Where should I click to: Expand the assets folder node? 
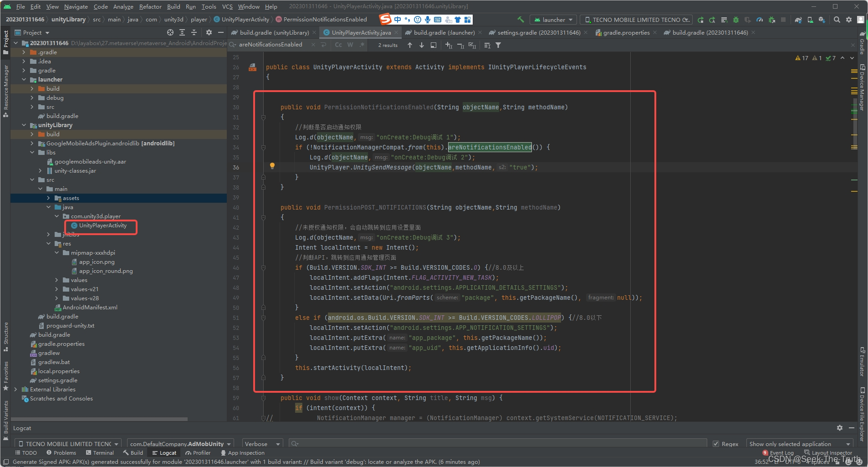pos(49,198)
